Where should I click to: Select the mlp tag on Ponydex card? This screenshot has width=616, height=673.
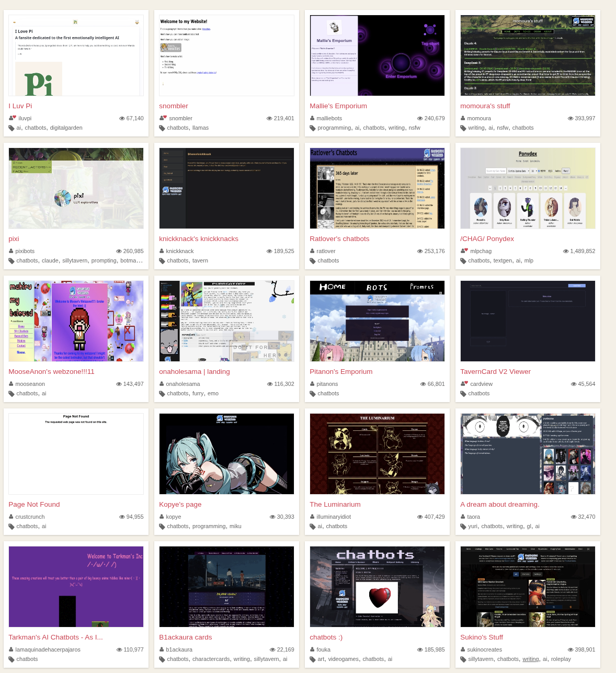[x=529, y=260]
